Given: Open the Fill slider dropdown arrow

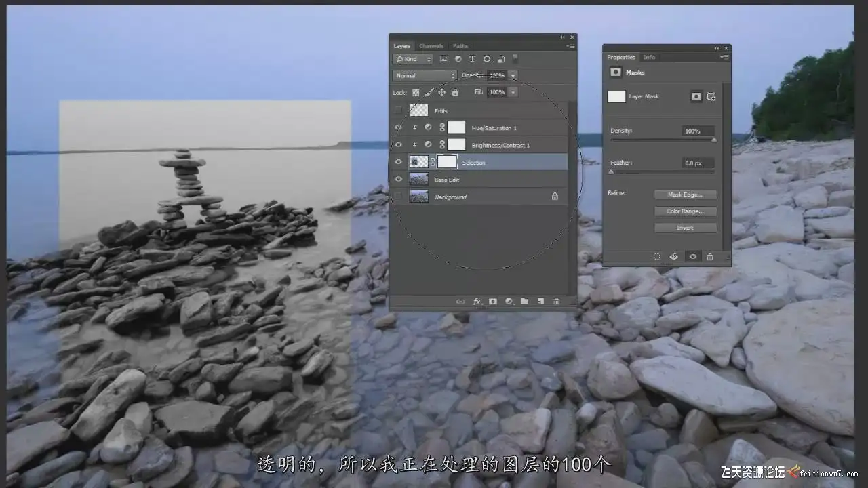Looking at the screenshot, I should point(513,92).
